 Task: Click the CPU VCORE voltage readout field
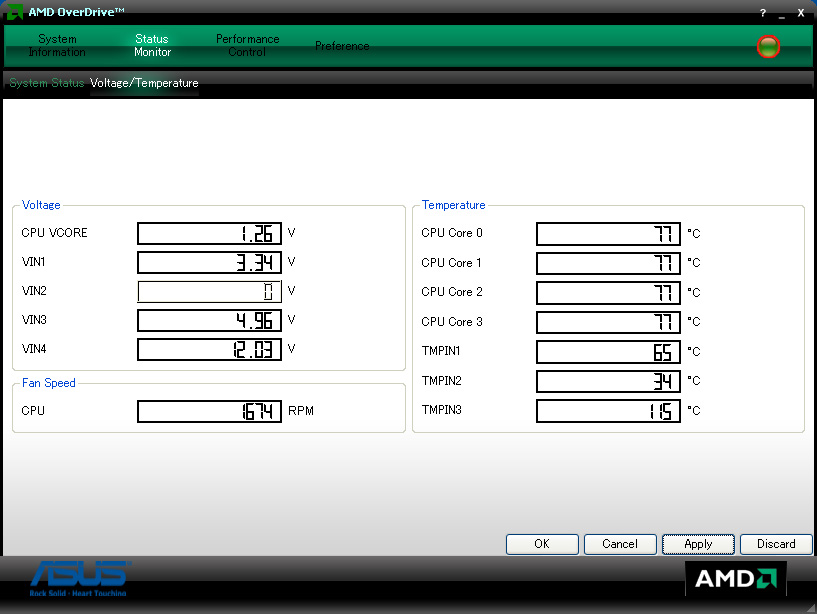pos(208,233)
